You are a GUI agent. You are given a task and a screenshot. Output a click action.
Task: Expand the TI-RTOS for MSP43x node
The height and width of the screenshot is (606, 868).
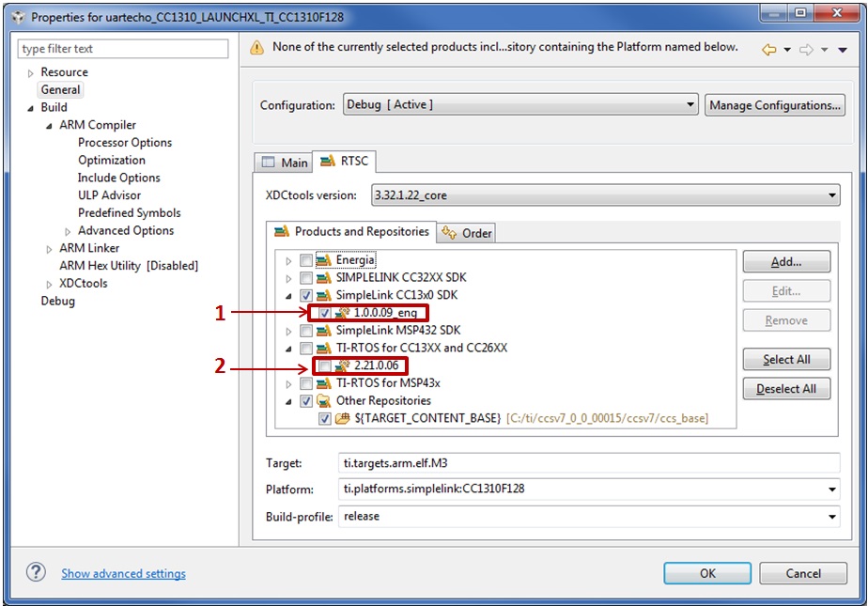point(288,383)
